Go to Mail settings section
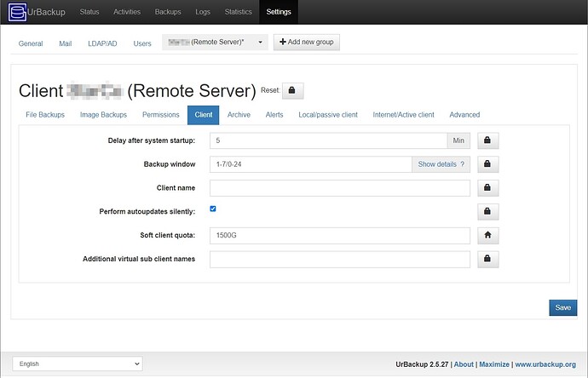Viewport: 588px width, 378px height. pyautogui.click(x=66, y=43)
